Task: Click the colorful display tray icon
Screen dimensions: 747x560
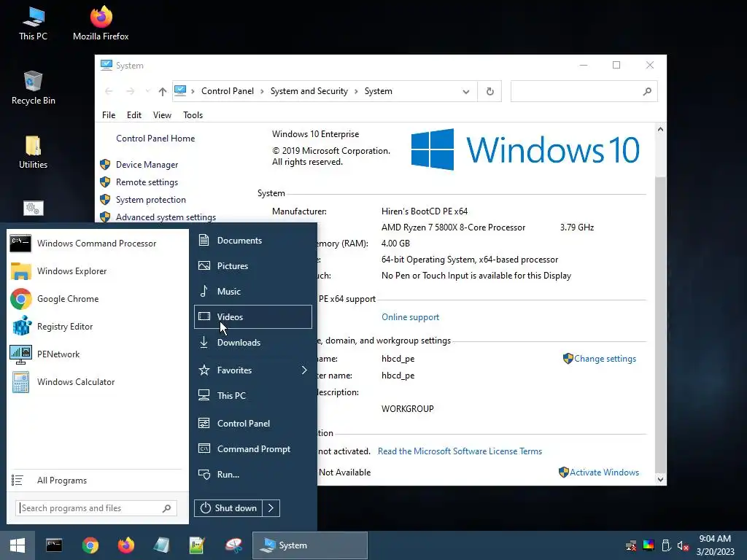Action: (x=649, y=545)
